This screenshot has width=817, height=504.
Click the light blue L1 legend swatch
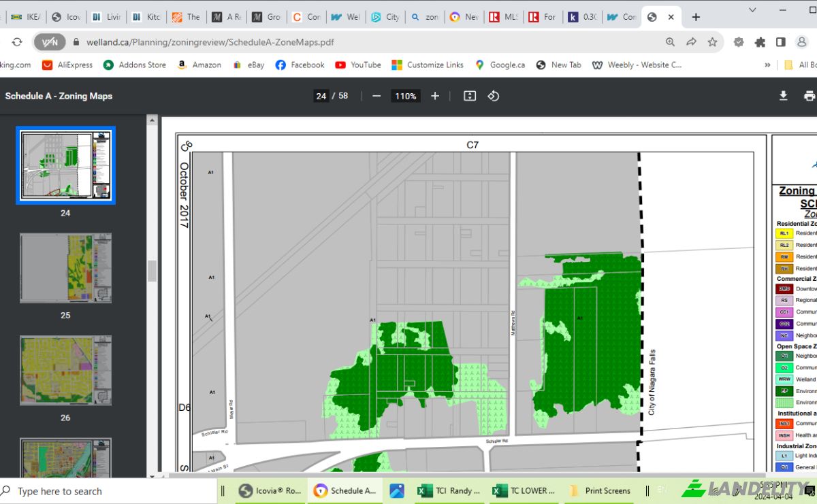pos(784,456)
